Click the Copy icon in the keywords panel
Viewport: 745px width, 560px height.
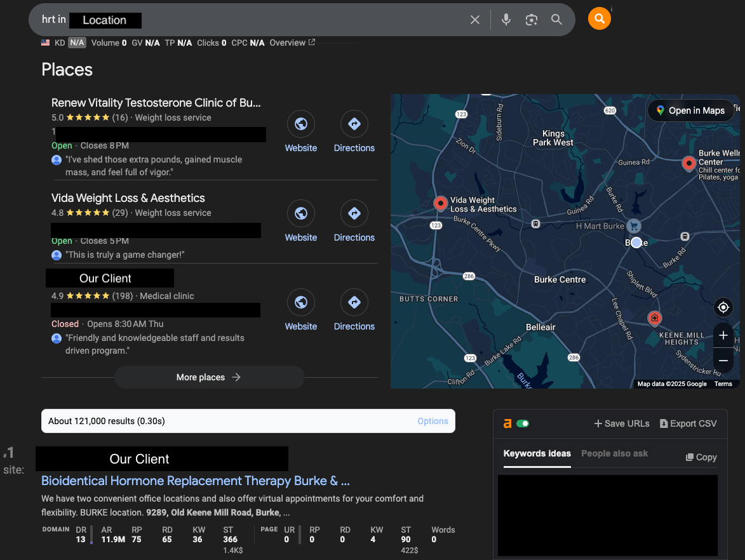pos(701,457)
